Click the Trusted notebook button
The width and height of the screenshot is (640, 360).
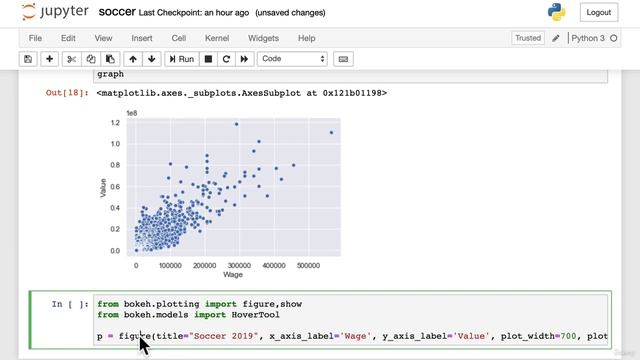click(x=528, y=38)
